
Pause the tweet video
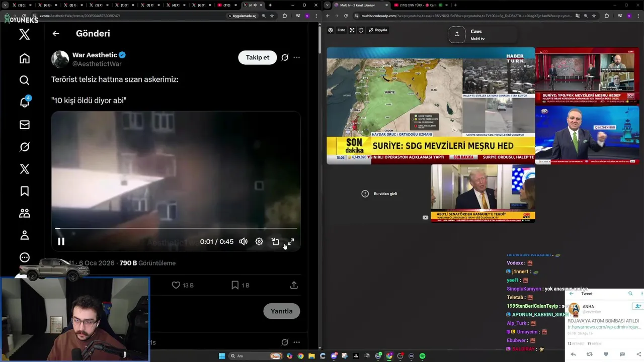pyautogui.click(x=61, y=242)
